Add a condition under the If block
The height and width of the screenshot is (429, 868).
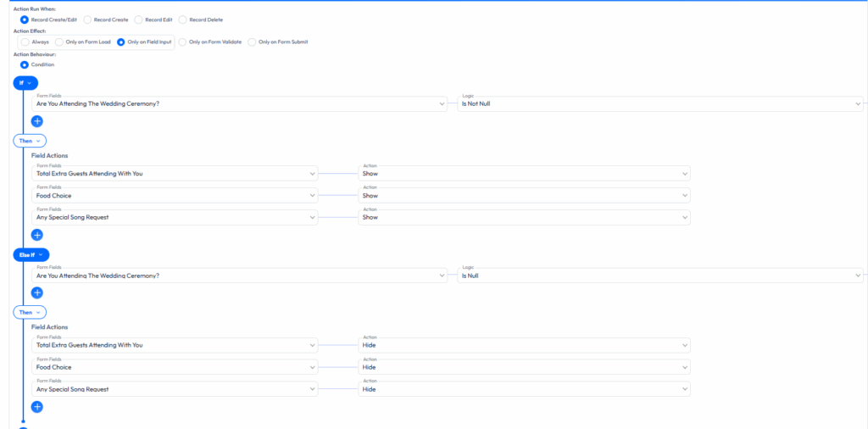(37, 121)
